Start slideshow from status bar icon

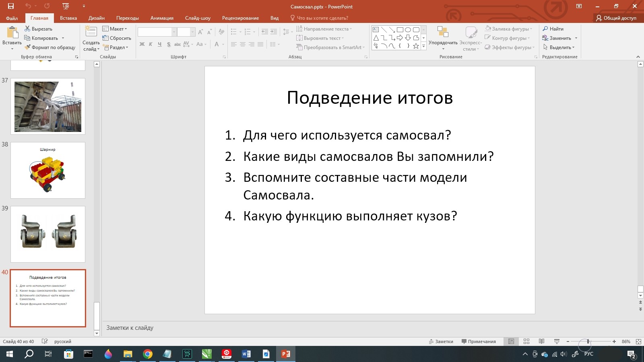tap(557, 341)
